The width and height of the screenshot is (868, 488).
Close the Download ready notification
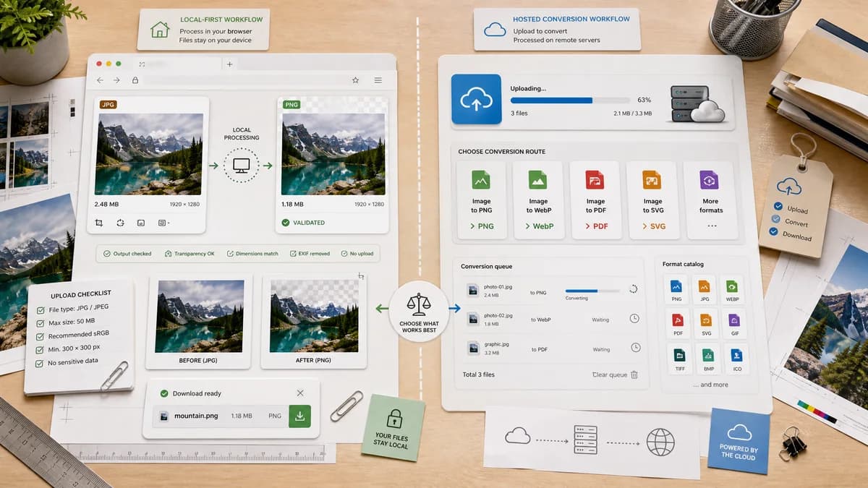pyautogui.click(x=300, y=393)
